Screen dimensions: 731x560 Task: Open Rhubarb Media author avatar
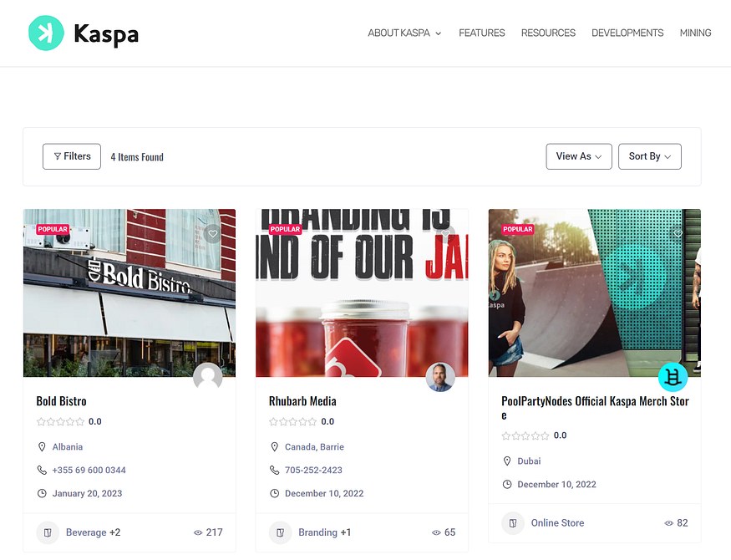[440, 377]
